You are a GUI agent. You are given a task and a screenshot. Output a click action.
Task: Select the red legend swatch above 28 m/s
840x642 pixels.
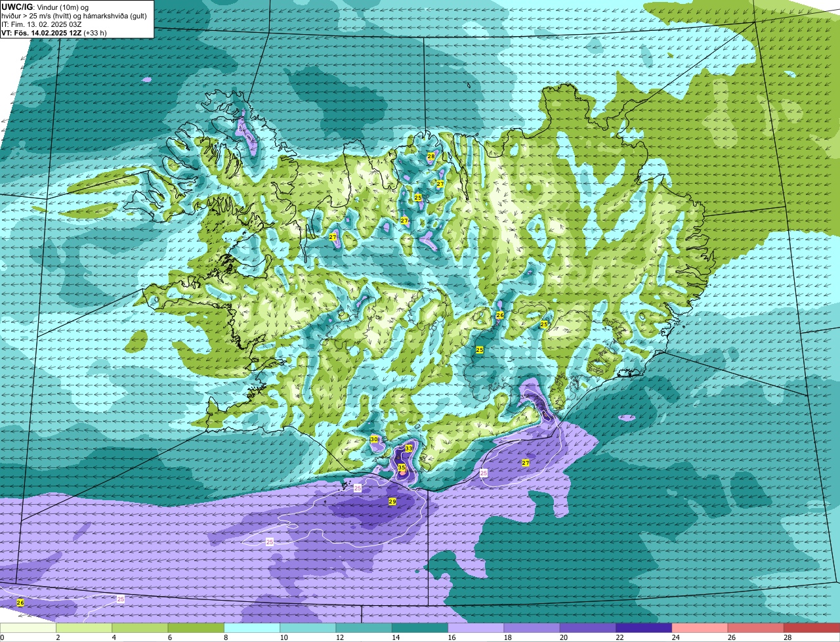tap(812, 628)
